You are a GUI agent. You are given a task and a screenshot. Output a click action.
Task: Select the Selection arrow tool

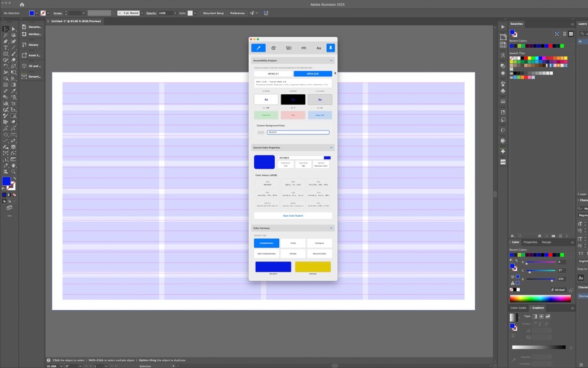pos(6,29)
